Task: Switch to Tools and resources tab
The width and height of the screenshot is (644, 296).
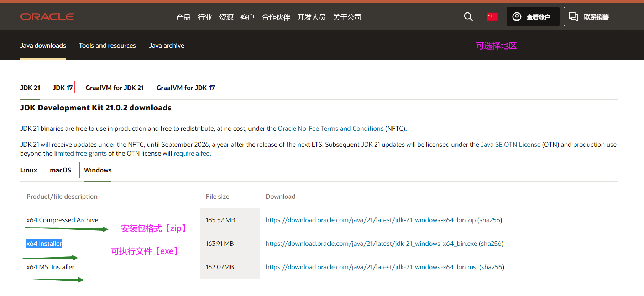Action: pyautogui.click(x=108, y=46)
